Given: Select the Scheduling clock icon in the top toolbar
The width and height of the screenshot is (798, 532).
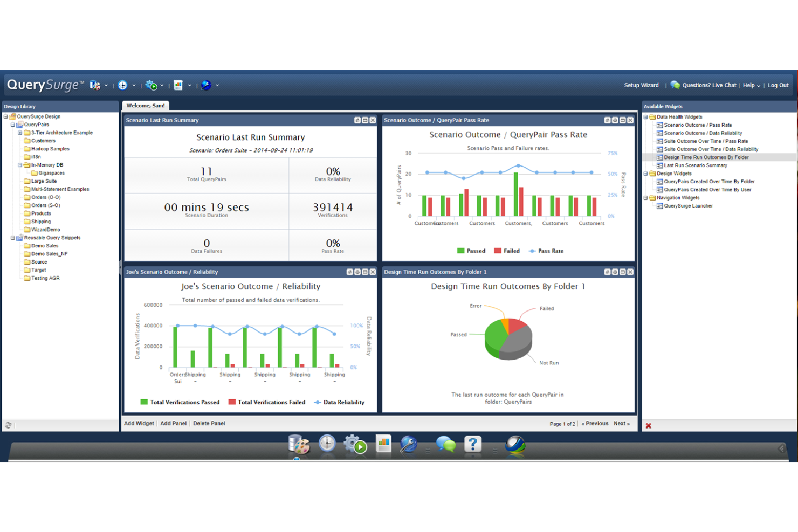Looking at the screenshot, I should click(x=123, y=85).
